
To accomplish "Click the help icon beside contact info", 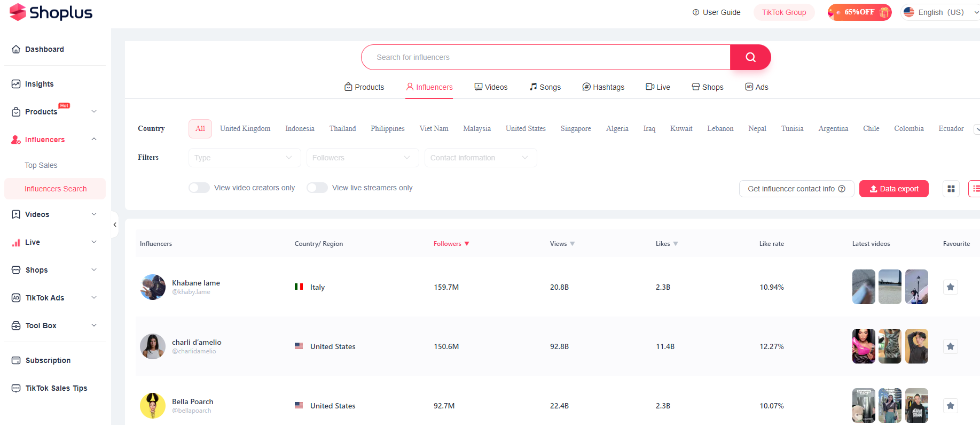I will coord(842,189).
